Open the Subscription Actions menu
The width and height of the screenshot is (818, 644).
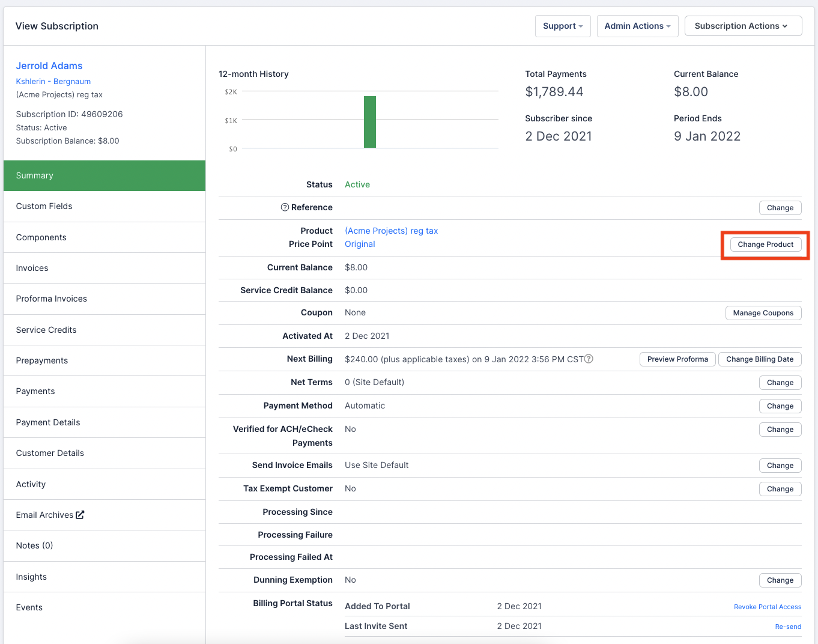click(742, 26)
